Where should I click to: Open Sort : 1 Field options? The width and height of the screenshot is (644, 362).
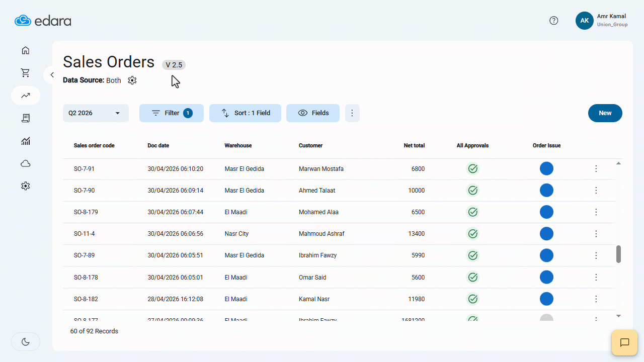(245, 113)
